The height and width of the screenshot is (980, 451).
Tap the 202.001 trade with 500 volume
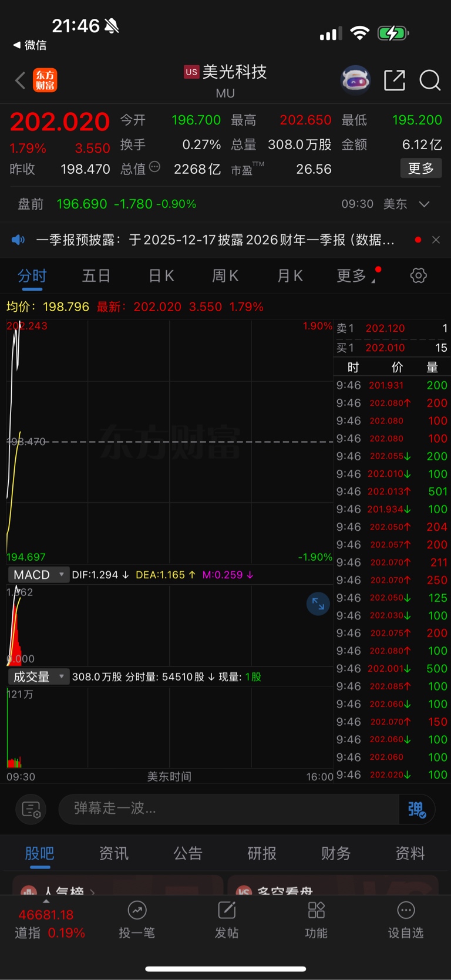392,669
